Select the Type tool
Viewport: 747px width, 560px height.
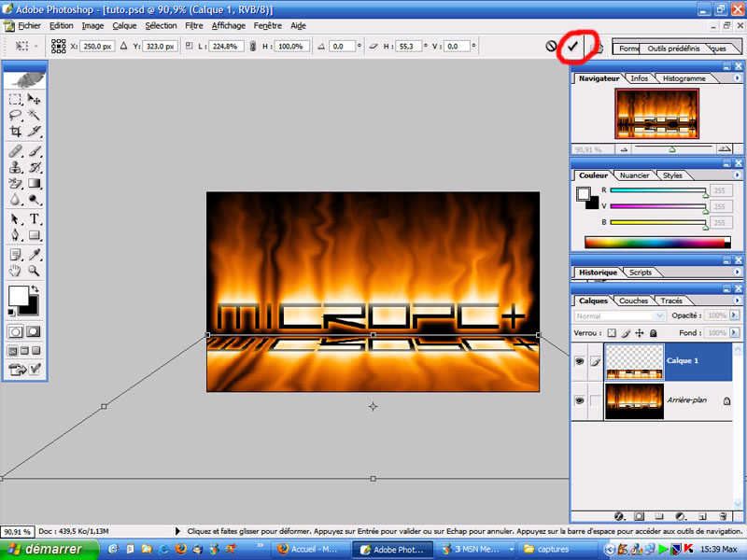click(x=34, y=219)
